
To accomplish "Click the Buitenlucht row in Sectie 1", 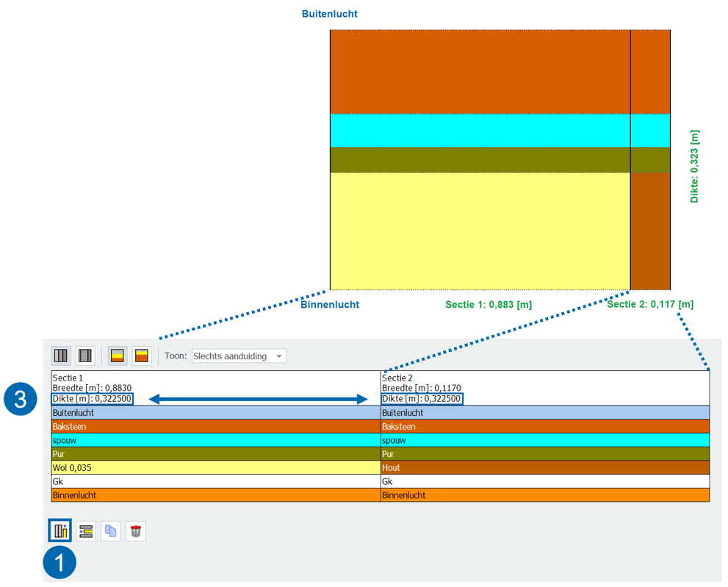I will (x=215, y=413).
